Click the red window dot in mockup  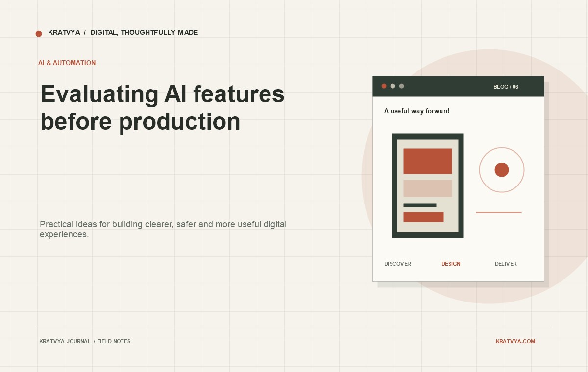[x=384, y=86]
